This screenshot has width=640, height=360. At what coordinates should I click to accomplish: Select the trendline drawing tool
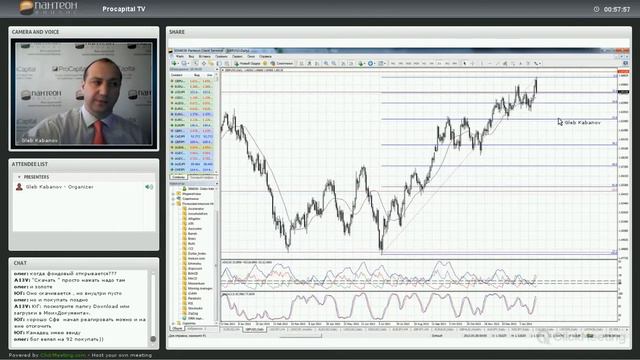498,63
